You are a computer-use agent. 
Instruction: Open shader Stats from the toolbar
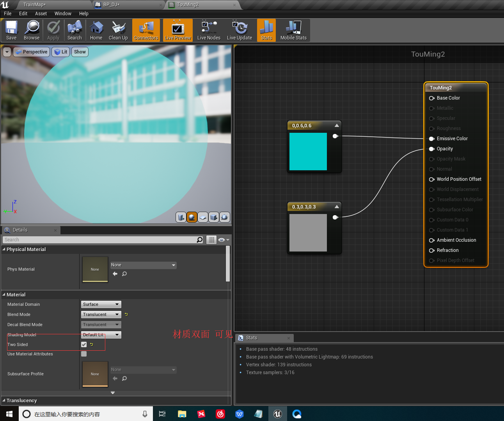pyautogui.click(x=266, y=30)
